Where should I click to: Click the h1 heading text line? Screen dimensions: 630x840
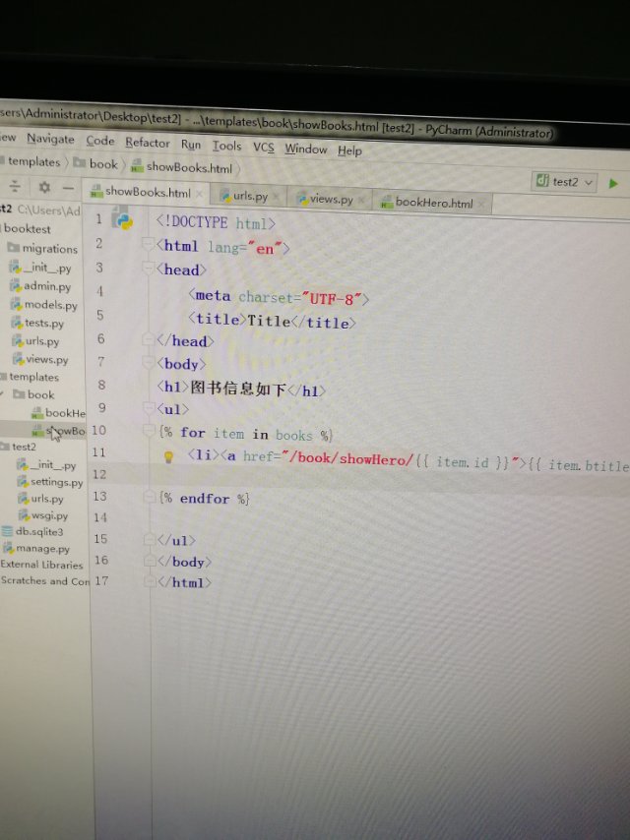(241, 389)
